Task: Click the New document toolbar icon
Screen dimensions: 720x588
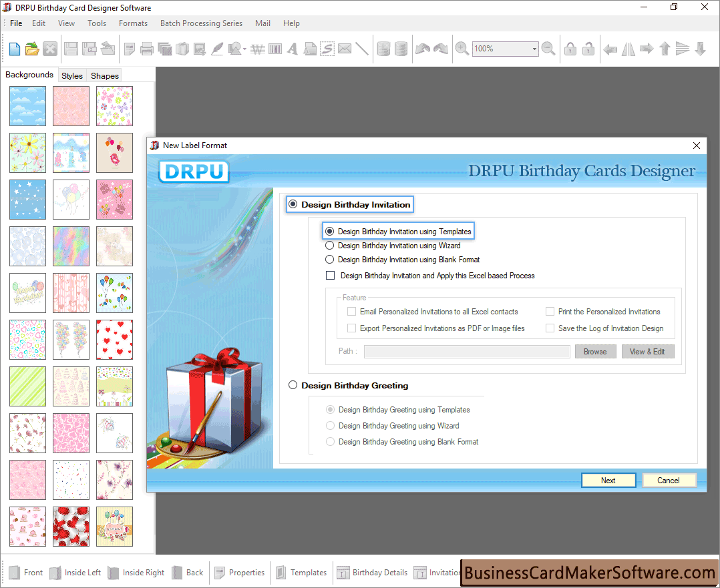Action: (14, 49)
